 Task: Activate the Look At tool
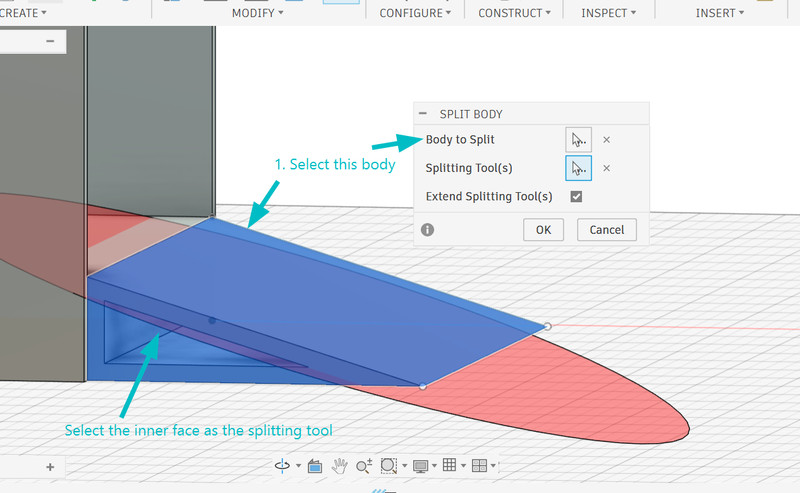[x=315, y=465]
